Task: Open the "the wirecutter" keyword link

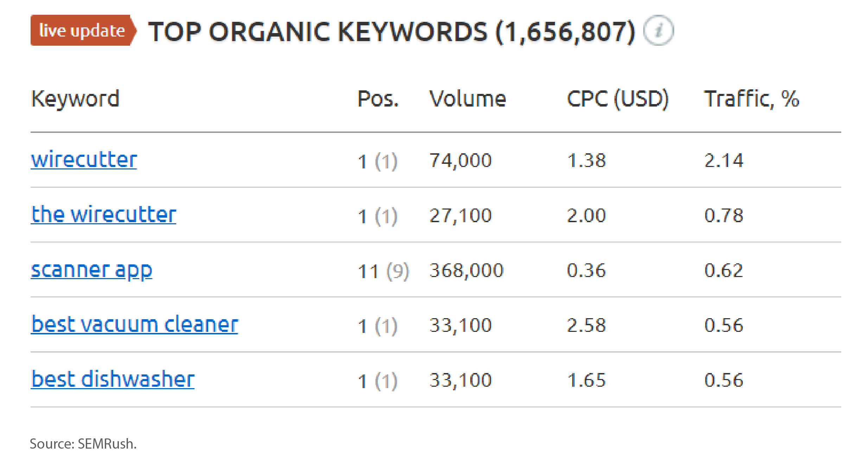Action: click(104, 215)
